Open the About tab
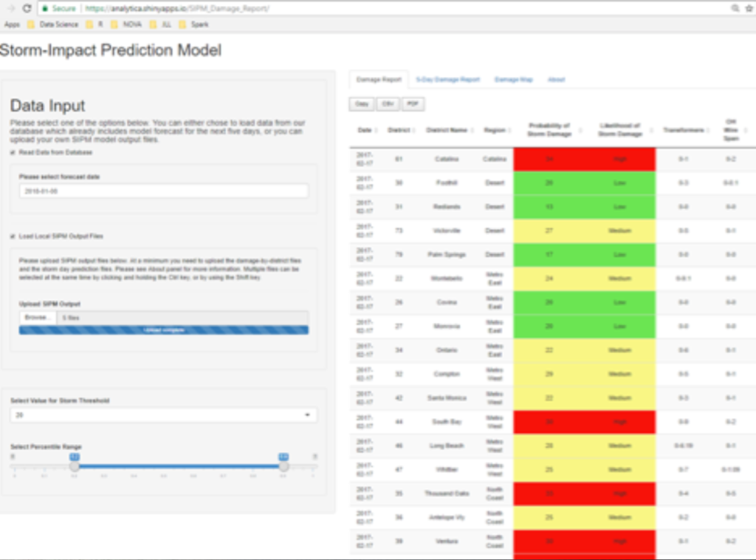756x560 pixels. tap(556, 79)
